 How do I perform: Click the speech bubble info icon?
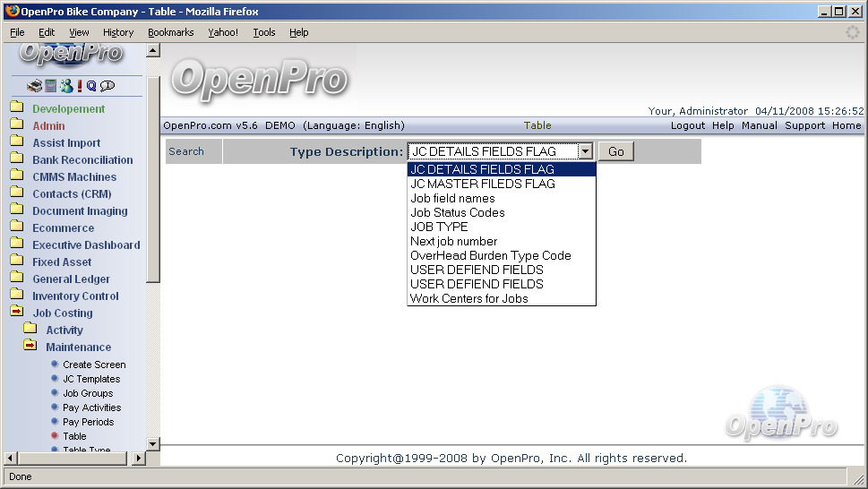[x=107, y=86]
